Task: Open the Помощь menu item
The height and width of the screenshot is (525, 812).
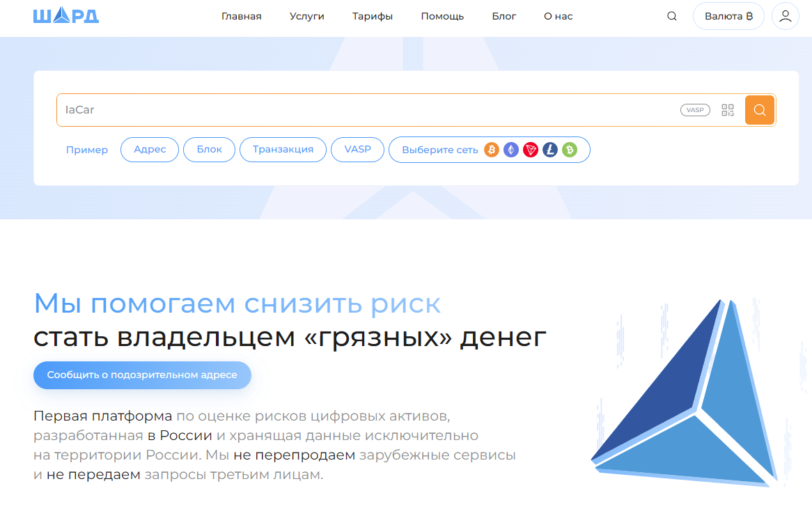Action: point(442,16)
